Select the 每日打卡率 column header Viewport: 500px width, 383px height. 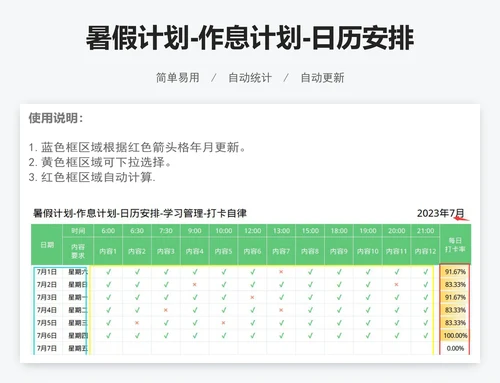[x=455, y=245]
